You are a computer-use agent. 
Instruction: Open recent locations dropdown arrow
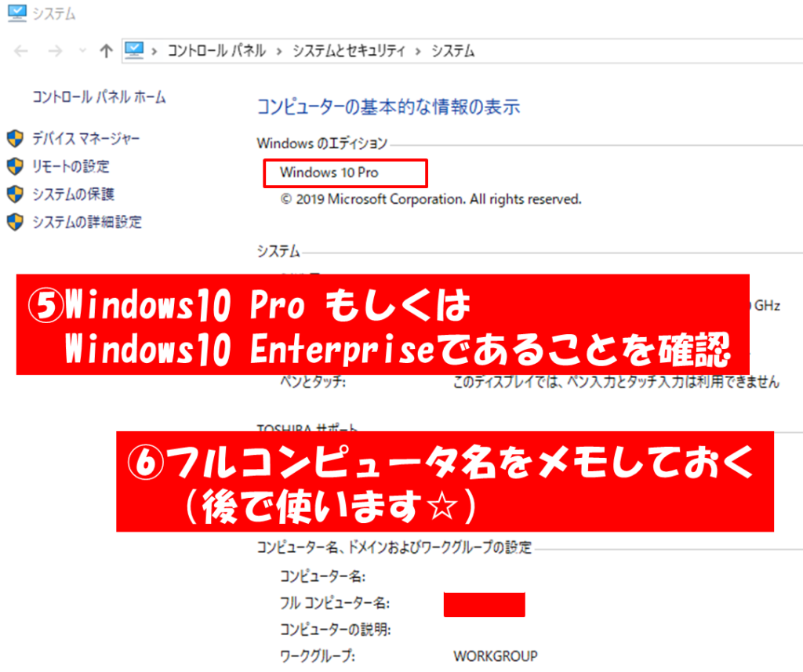82,51
